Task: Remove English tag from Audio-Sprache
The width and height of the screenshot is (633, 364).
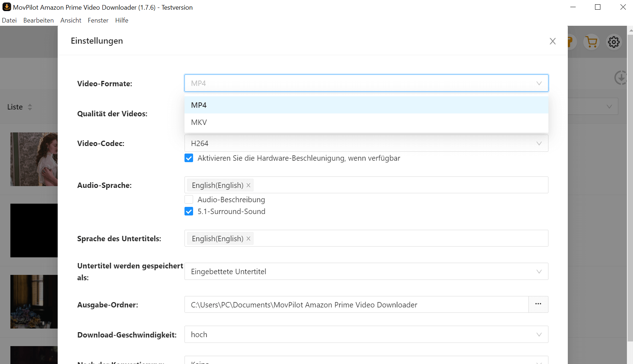Action: 248,185
